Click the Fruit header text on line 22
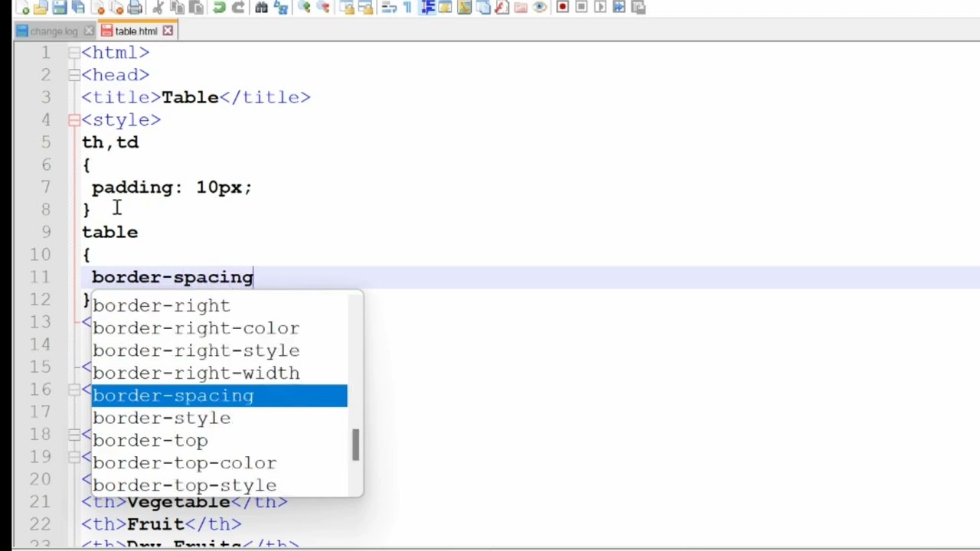 (x=155, y=524)
